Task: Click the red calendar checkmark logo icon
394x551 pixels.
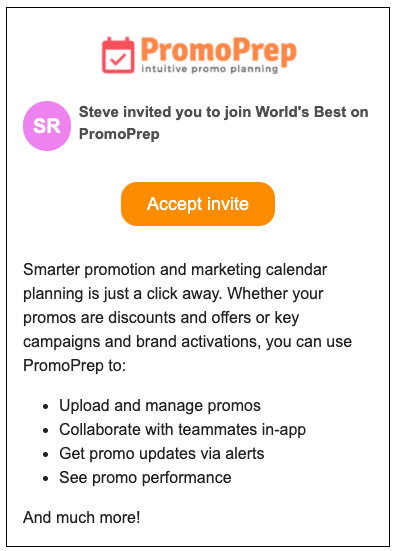Action: [118, 55]
